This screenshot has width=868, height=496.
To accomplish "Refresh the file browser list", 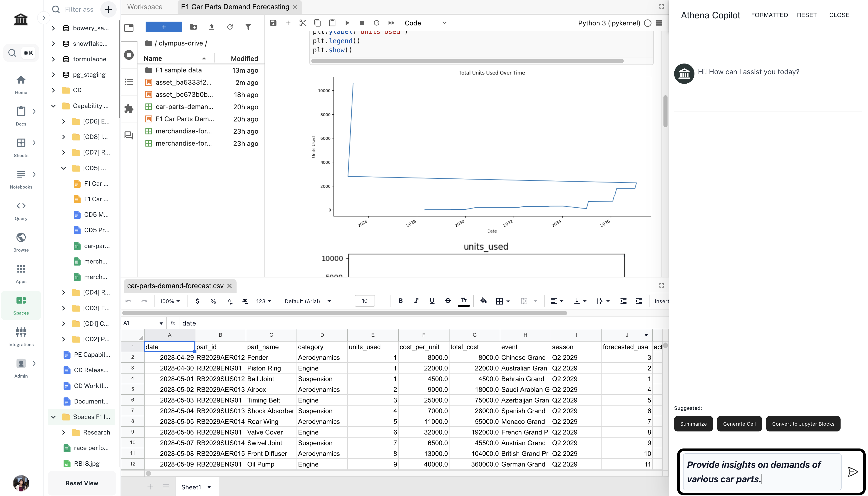I will coord(230,27).
